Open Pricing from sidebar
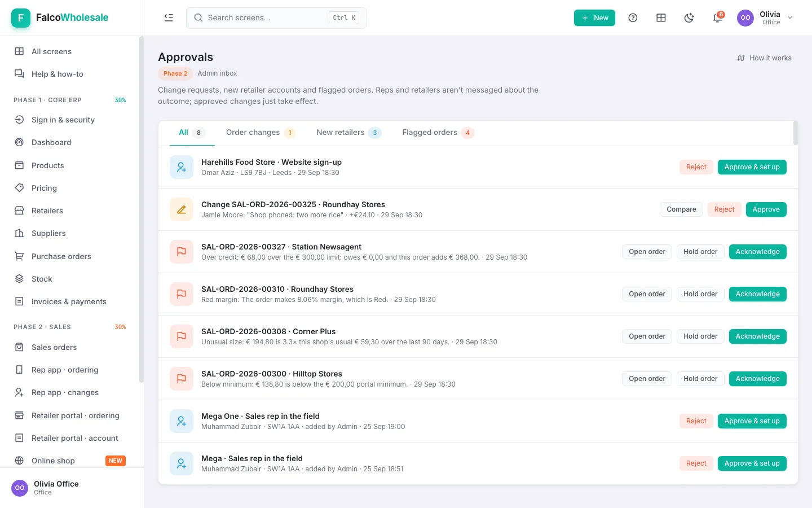The image size is (812, 508). point(70,188)
